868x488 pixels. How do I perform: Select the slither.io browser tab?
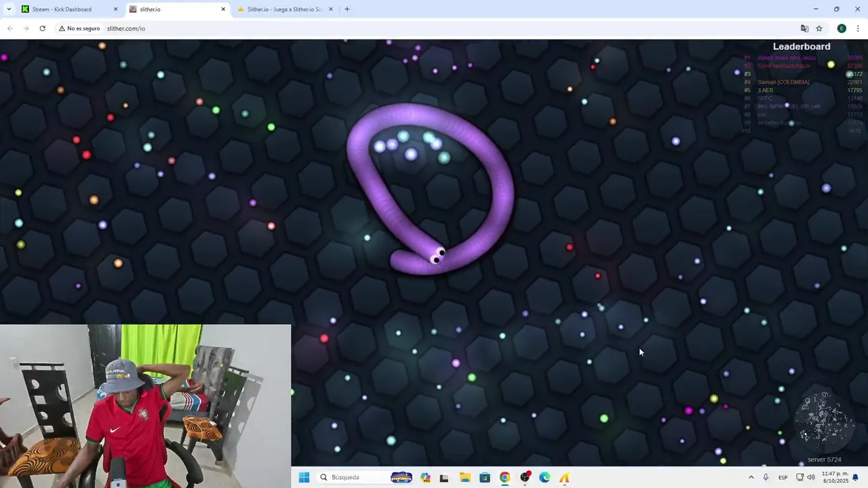pyautogui.click(x=178, y=9)
